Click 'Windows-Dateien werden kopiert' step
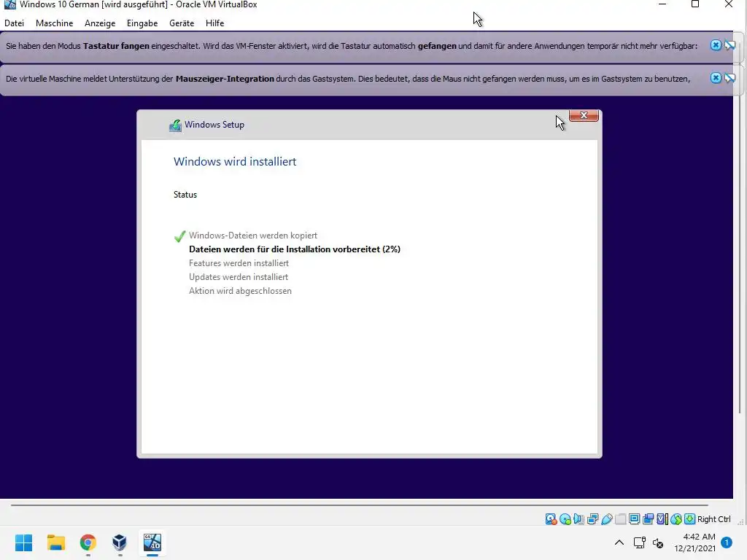This screenshot has width=747, height=560. pos(253,236)
